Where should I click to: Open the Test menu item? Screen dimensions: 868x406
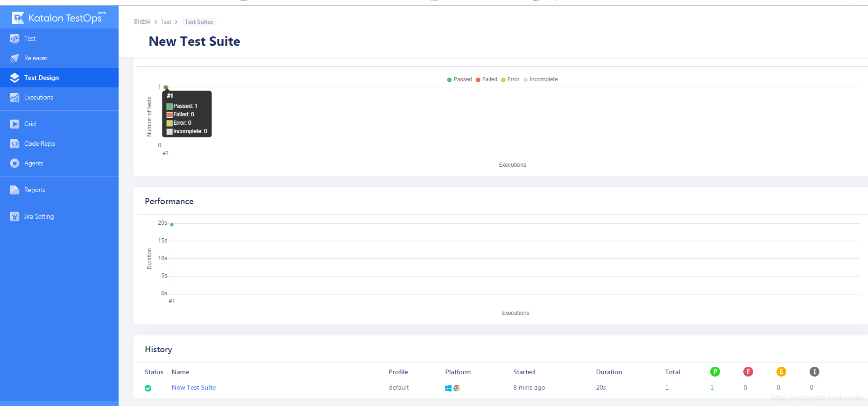click(x=59, y=39)
